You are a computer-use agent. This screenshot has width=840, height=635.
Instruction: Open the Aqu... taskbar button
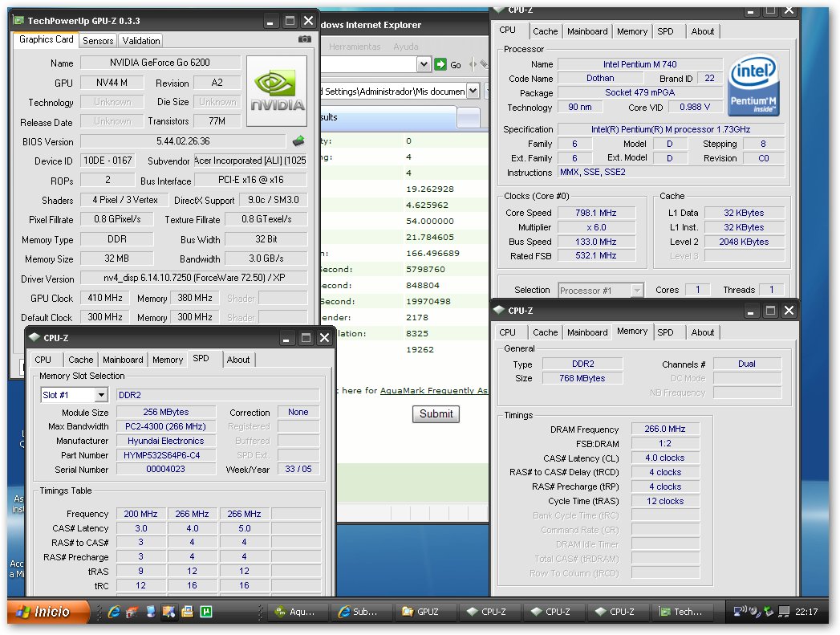coord(296,612)
